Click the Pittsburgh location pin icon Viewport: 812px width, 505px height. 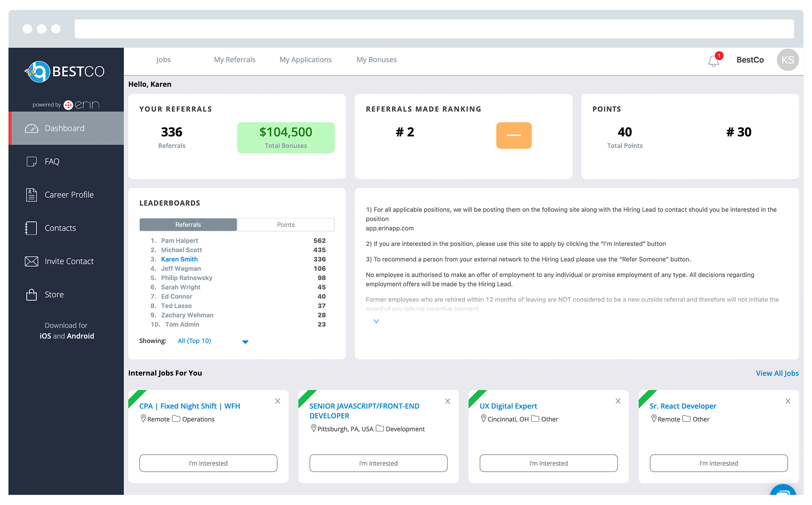pyautogui.click(x=313, y=428)
